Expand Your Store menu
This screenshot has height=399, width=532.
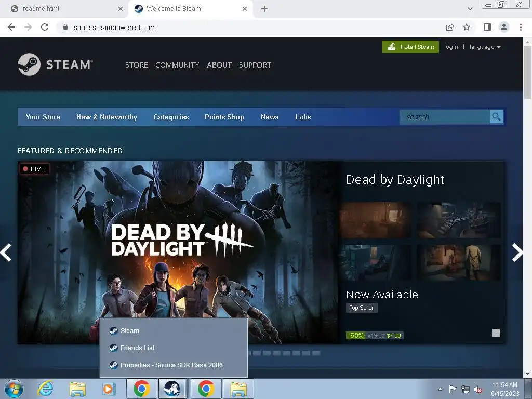[43, 117]
